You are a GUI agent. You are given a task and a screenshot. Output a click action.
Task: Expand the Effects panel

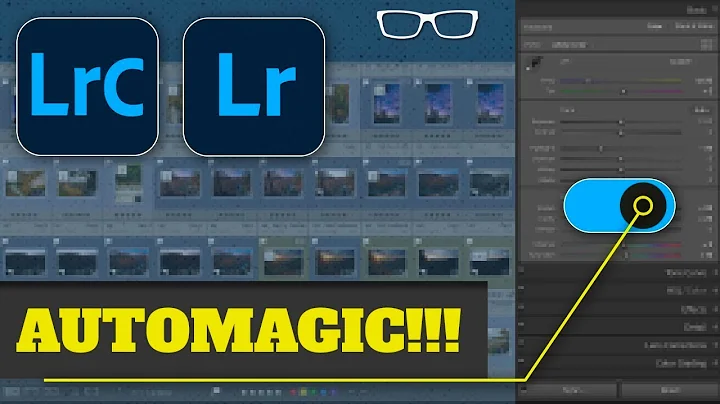pos(693,309)
